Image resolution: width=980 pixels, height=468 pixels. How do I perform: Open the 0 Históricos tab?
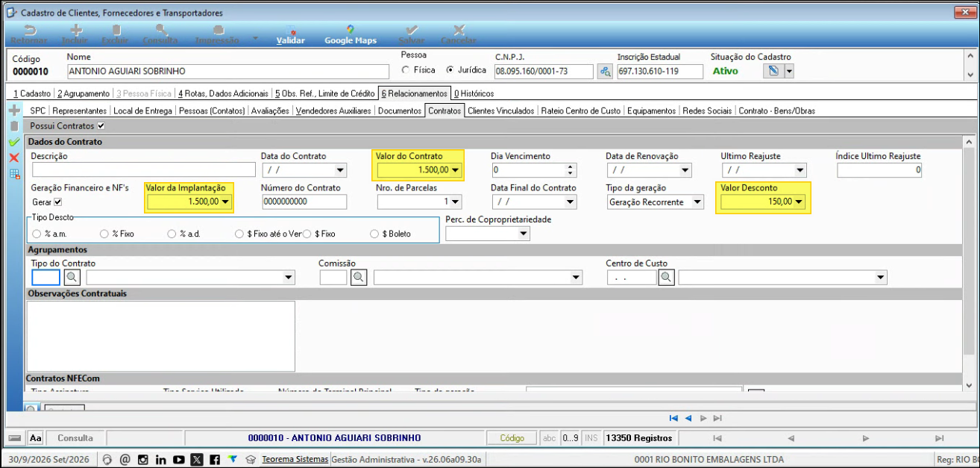click(474, 93)
